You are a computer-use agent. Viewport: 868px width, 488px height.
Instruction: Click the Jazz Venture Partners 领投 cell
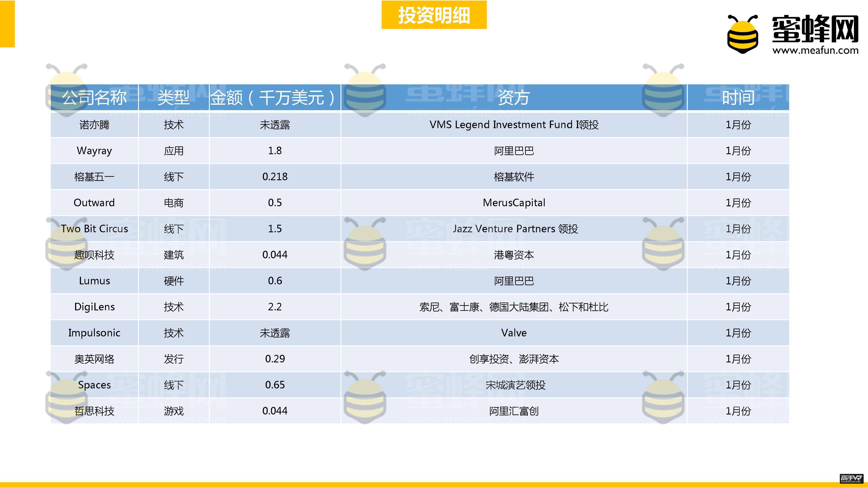coord(514,229)
